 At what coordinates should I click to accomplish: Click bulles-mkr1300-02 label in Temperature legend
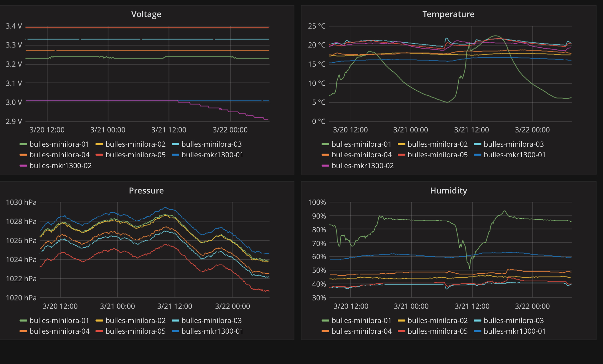coord(362,166)
